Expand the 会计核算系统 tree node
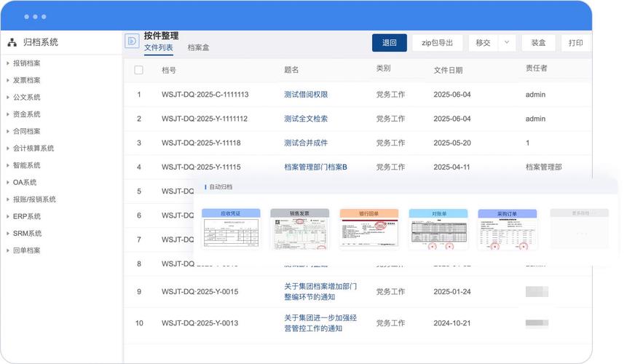The image size is (627, 364). coord(7,149)
